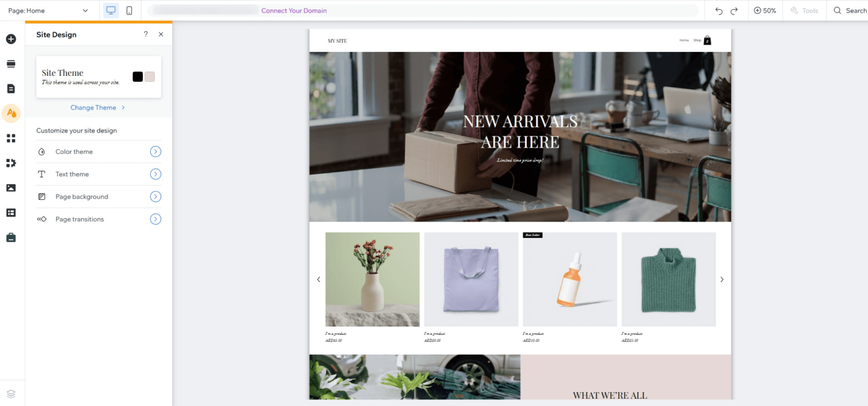The height and width of the screenshot is (406, 868).
Task: Open the CMS table icon in the sidebar
Action: 11,213
